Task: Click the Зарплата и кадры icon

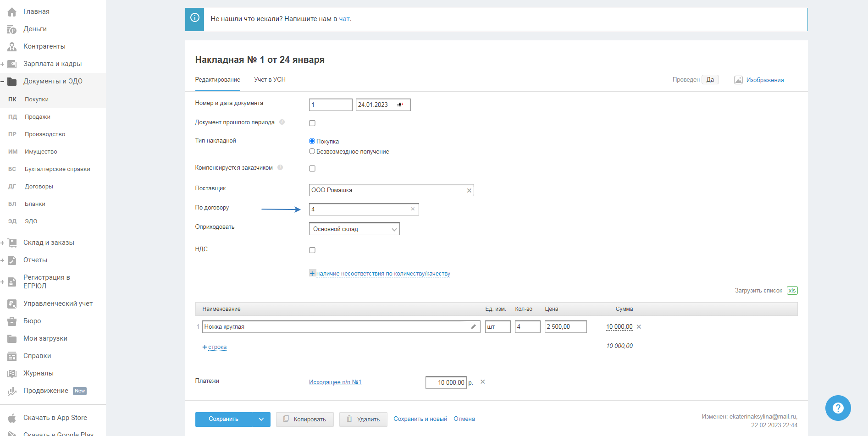Action: (12, 64)
